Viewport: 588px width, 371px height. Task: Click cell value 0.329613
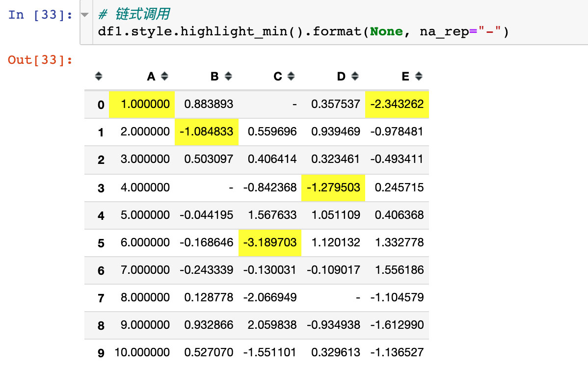(336, 352)
